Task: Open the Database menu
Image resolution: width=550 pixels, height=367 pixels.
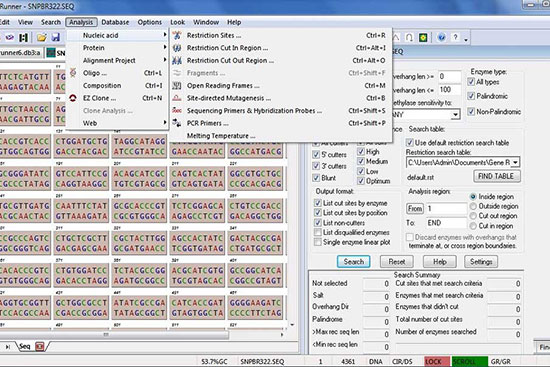Action: (x=115, y=22)
